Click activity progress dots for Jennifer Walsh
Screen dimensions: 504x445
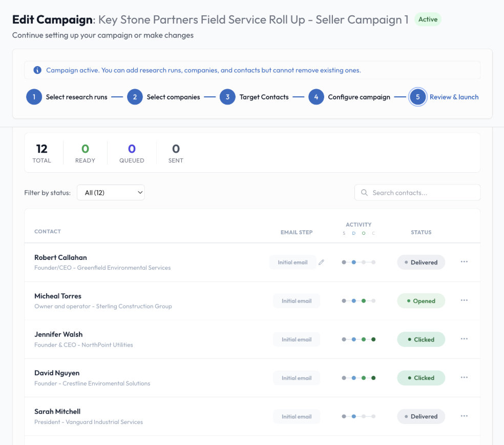(359, 339)
